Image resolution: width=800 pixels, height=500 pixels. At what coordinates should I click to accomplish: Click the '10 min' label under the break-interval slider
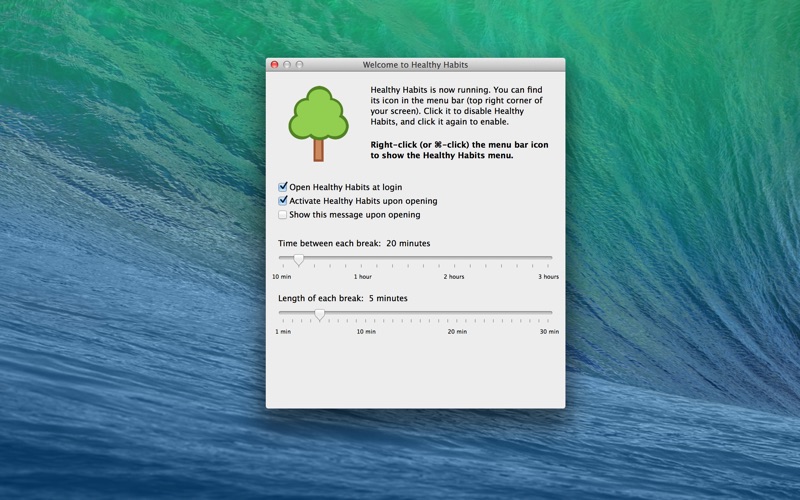pyautogui.click(x=282, y=277)
